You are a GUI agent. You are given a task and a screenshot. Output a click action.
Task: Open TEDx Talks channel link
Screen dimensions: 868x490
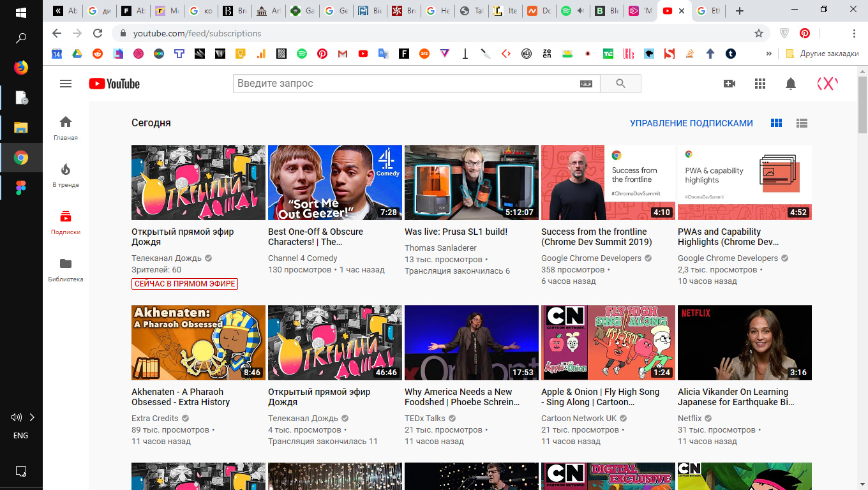coord(425,419)
